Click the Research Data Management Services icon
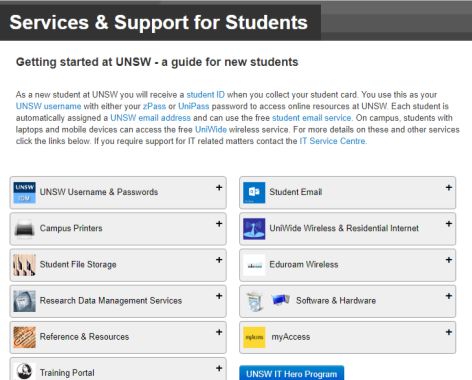The width and height of the screenshot is (472, 380). pyautogui.click(x=24, y=301)
